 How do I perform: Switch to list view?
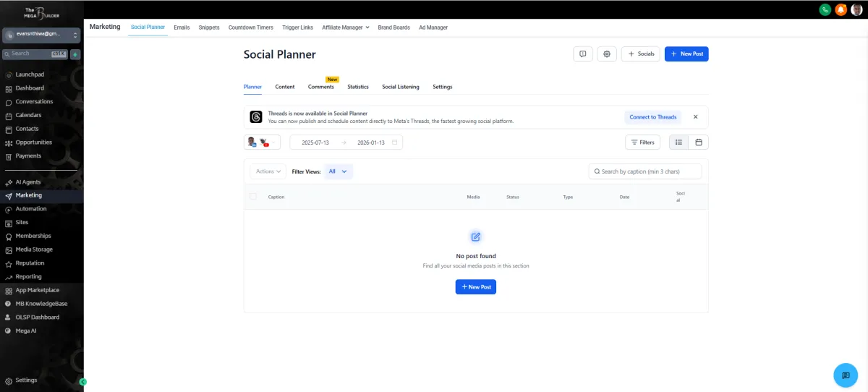pos(678,142)
